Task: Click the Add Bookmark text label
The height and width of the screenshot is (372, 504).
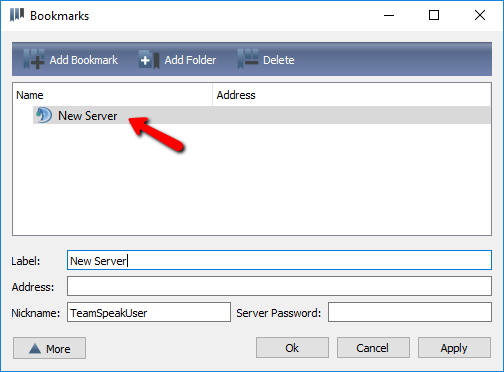Action: [x=84, y=60]
